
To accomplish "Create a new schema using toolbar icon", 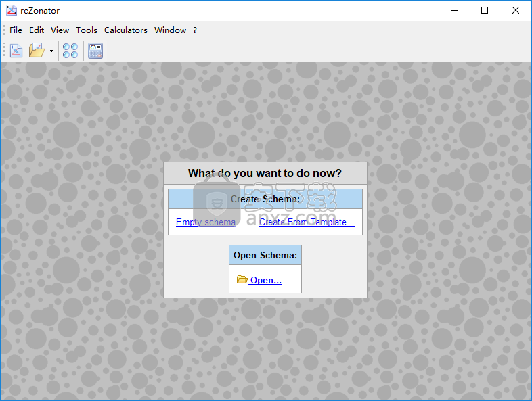I will 16,51.
